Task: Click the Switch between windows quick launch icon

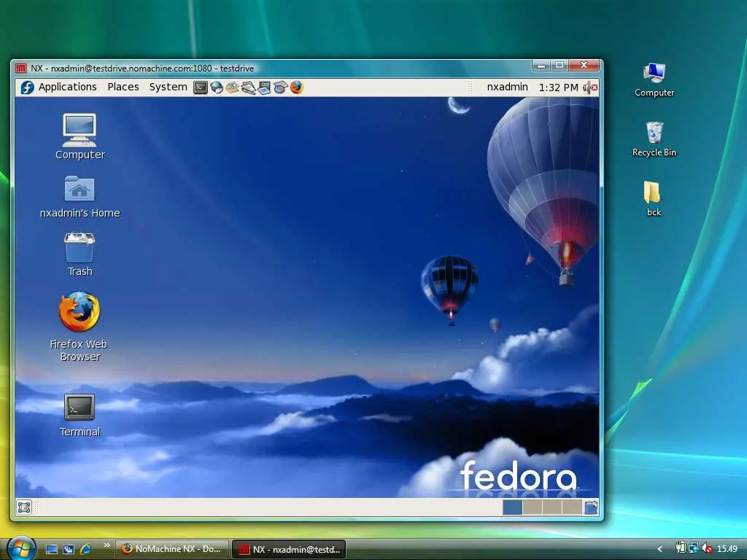Action: 69,549
